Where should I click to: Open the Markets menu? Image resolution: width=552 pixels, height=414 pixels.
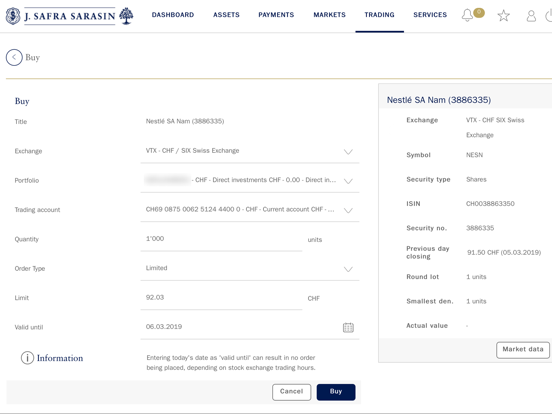point(330,15)
